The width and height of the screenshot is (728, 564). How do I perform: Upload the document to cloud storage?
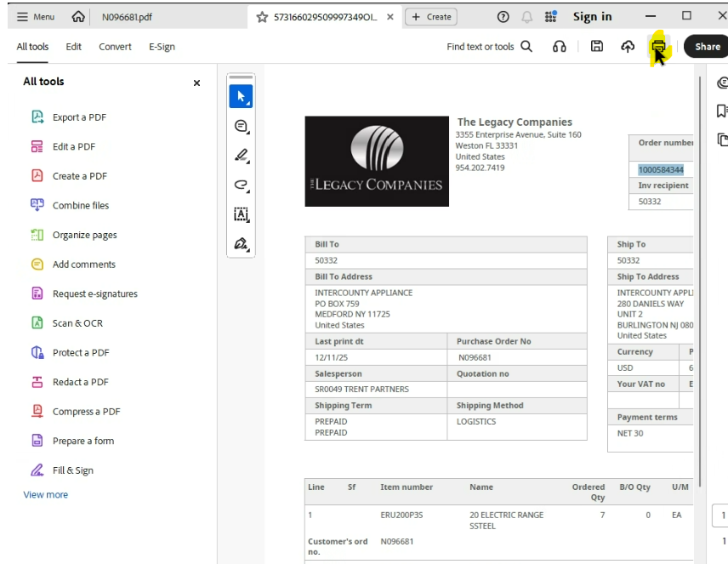tap(628, 47)
